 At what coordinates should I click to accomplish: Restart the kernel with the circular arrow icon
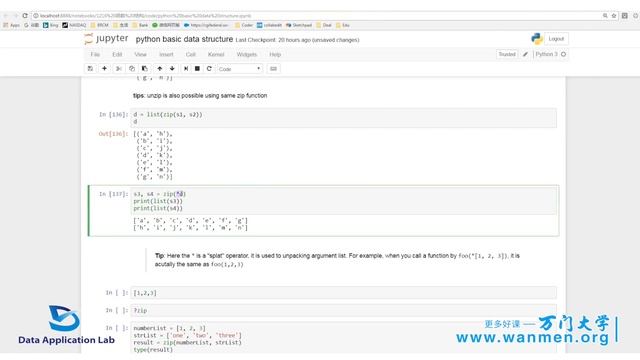[x=209, y=69]
